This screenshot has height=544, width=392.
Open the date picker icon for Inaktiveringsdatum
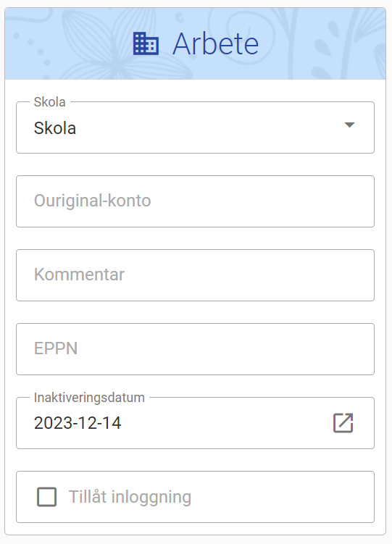tap(343, 423)
